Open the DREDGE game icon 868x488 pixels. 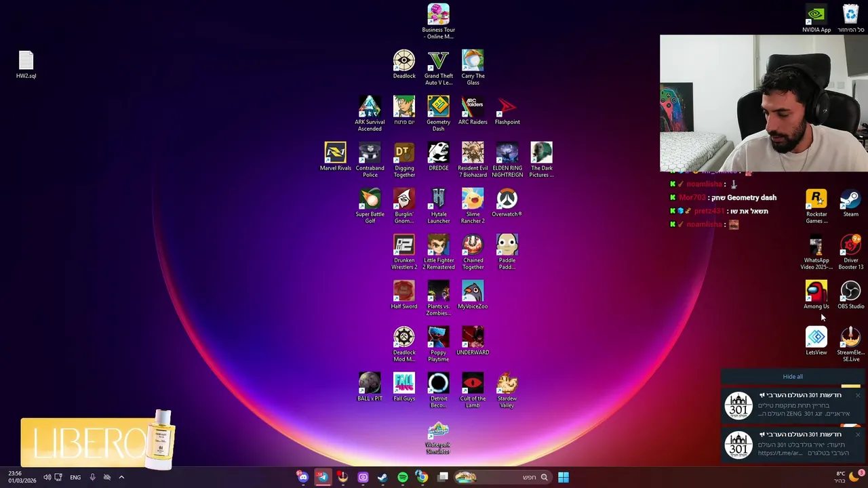[438, 157]
